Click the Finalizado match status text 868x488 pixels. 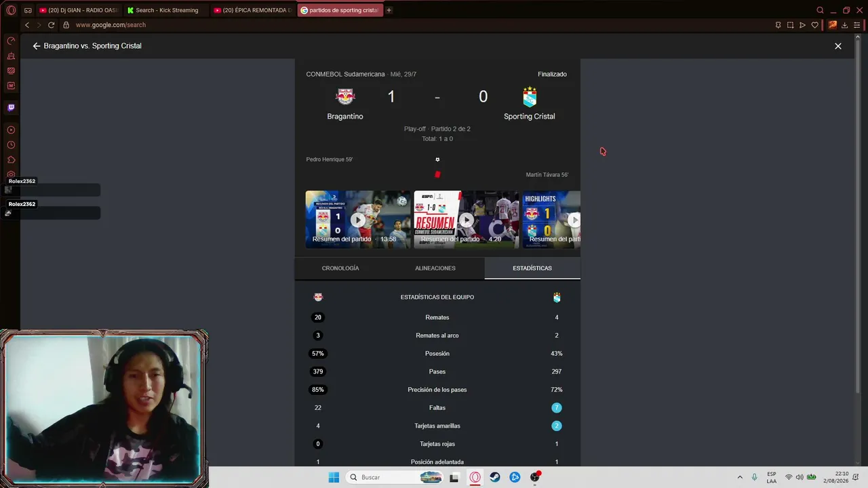tap(552, 75)
